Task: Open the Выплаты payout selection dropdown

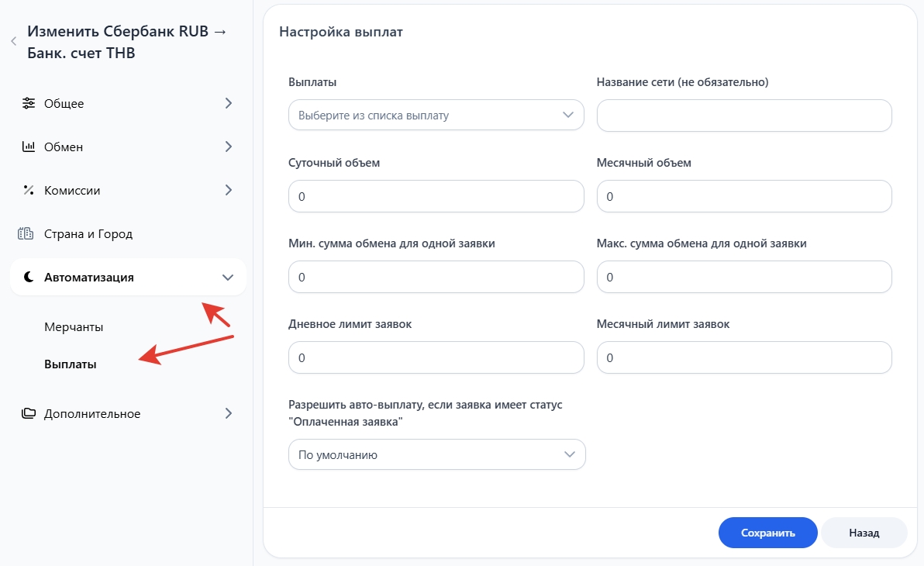Action: click(x=436, y=115)
